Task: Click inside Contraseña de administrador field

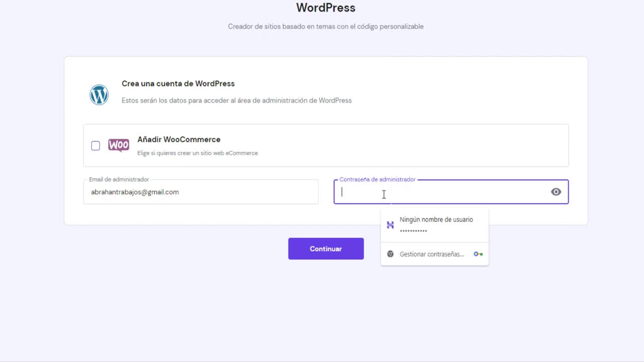Action: (x=451, y=192)
